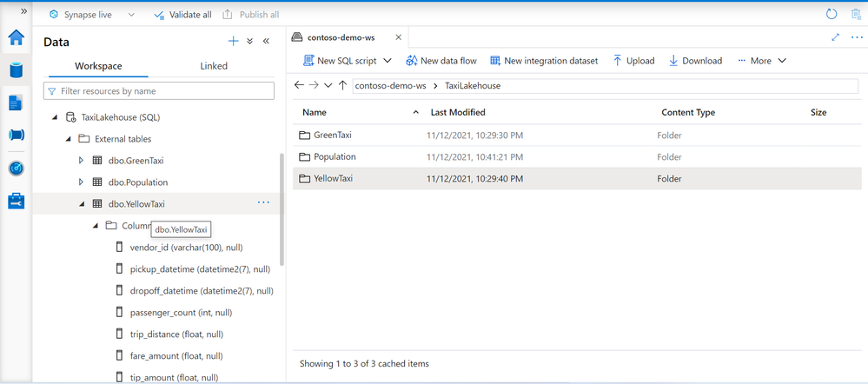Collapse all tree items with double chevron down
868x384 pixels.
click(x=249, y=41)
